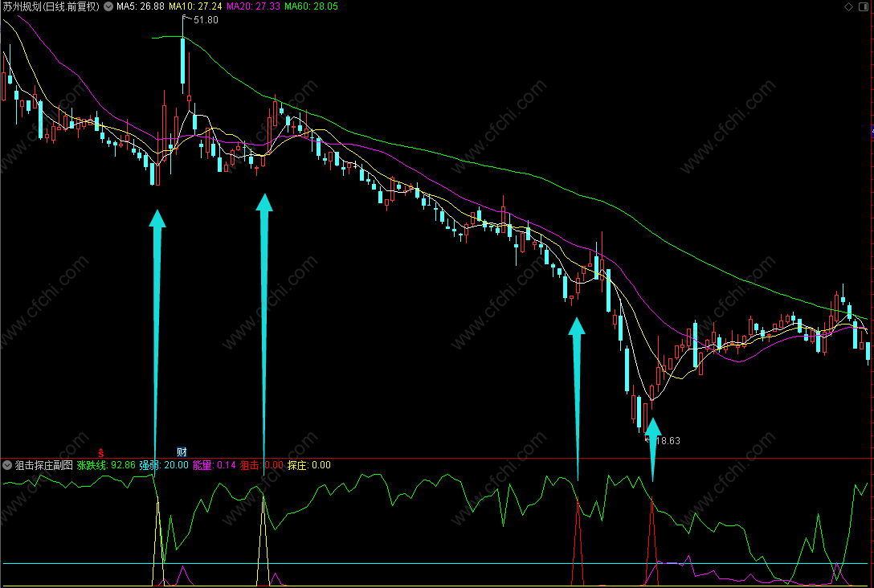
Task: Click the 51.80 high price label
Action: tap(206, 20)
